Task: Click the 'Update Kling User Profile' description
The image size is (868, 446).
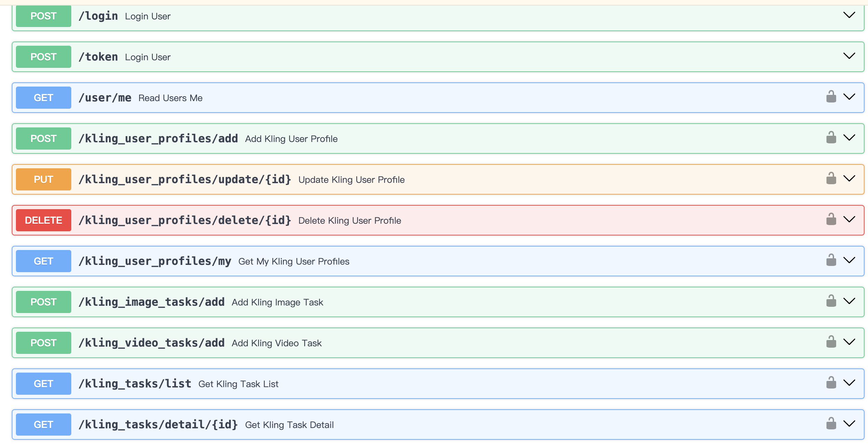Action: pyautogui.click(x=352, y=180)
